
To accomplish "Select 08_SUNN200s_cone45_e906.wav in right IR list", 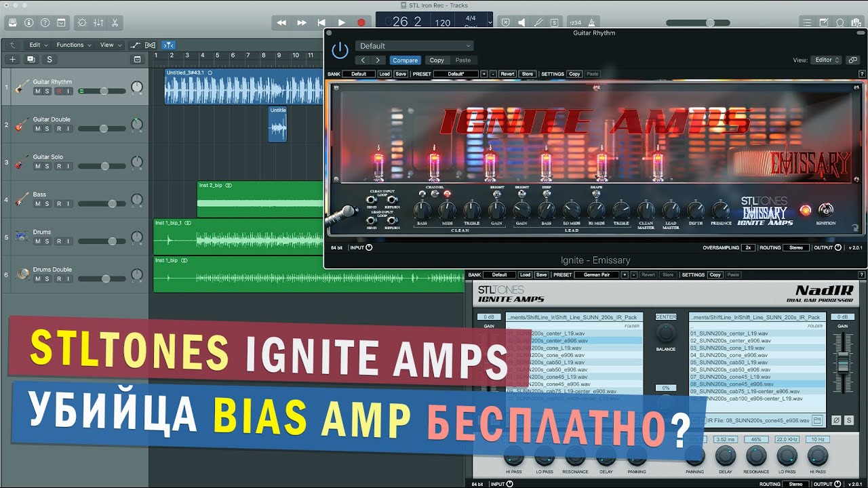I will [757, 384].
